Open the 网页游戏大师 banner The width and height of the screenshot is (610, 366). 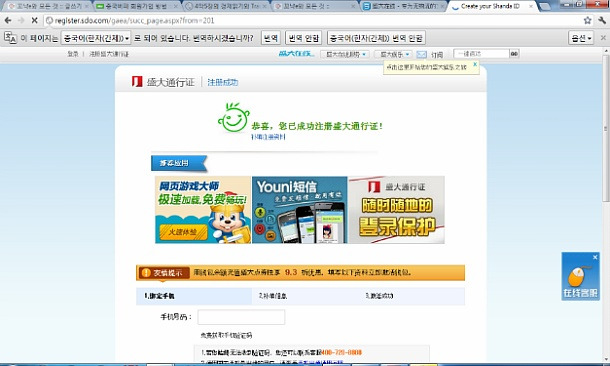click(x=203, y=210)
